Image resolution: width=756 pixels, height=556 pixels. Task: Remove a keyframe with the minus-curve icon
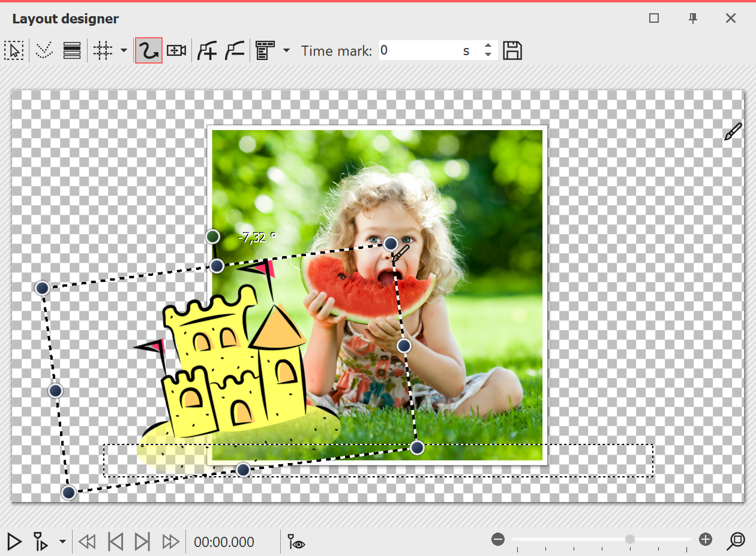coord(234,50)
